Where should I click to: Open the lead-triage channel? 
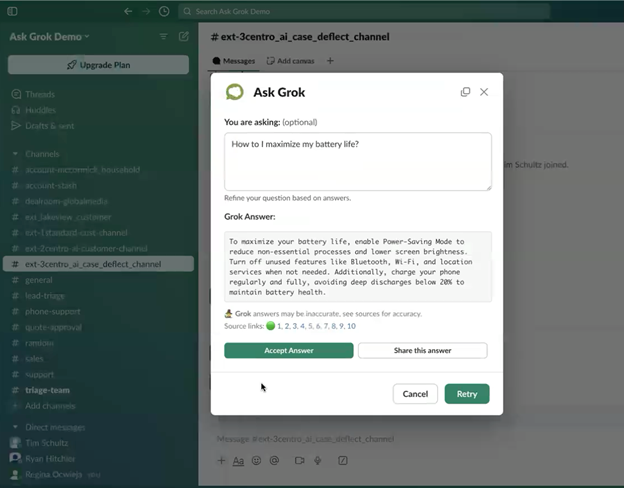(x=45, y=296)
